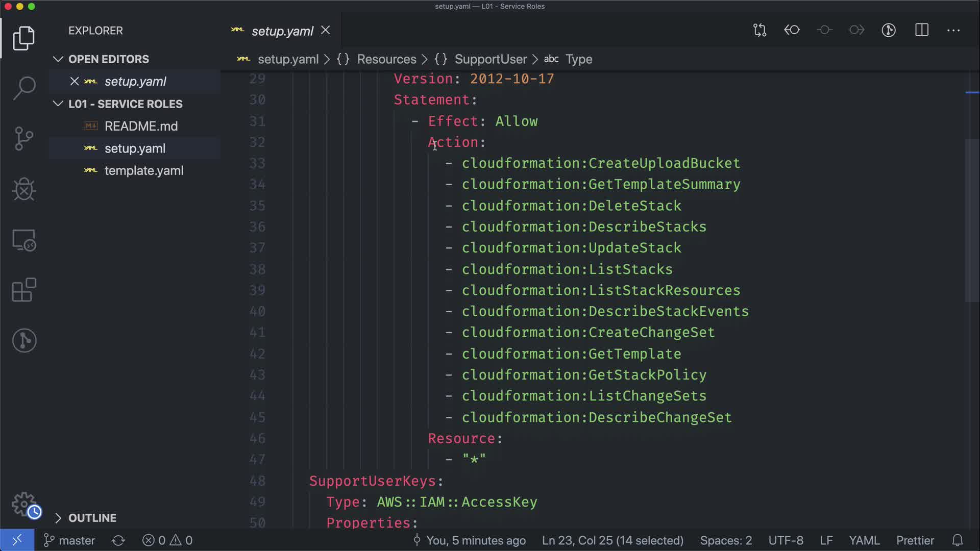Screen dimensions: 980x551
Task: Click the editor vertical scrollbar thumb
Action: (971, 219)
